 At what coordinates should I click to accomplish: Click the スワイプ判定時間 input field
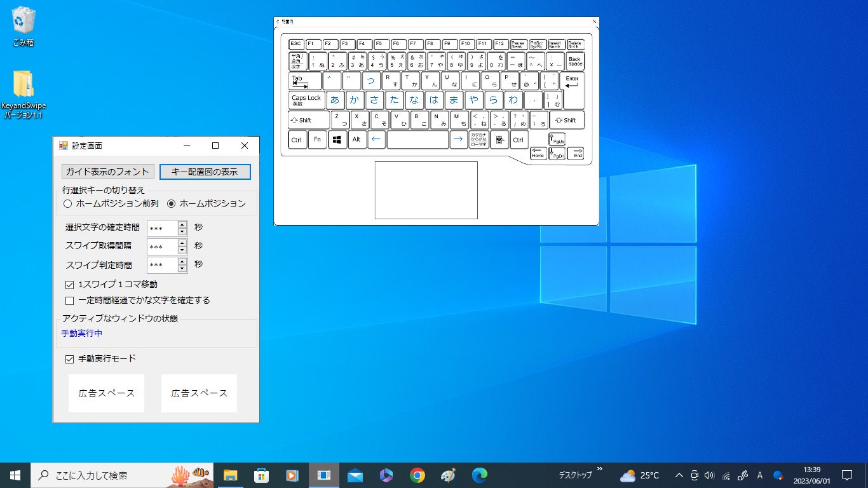161,265
